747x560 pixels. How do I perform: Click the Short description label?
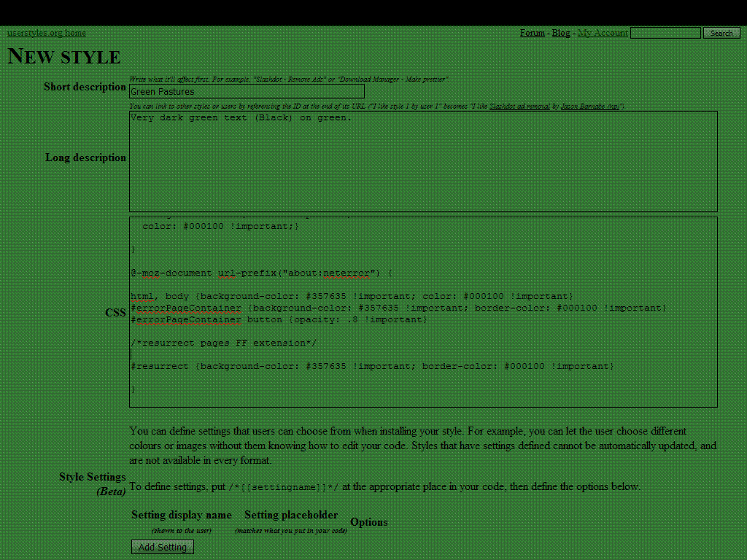tap(85, 87)
